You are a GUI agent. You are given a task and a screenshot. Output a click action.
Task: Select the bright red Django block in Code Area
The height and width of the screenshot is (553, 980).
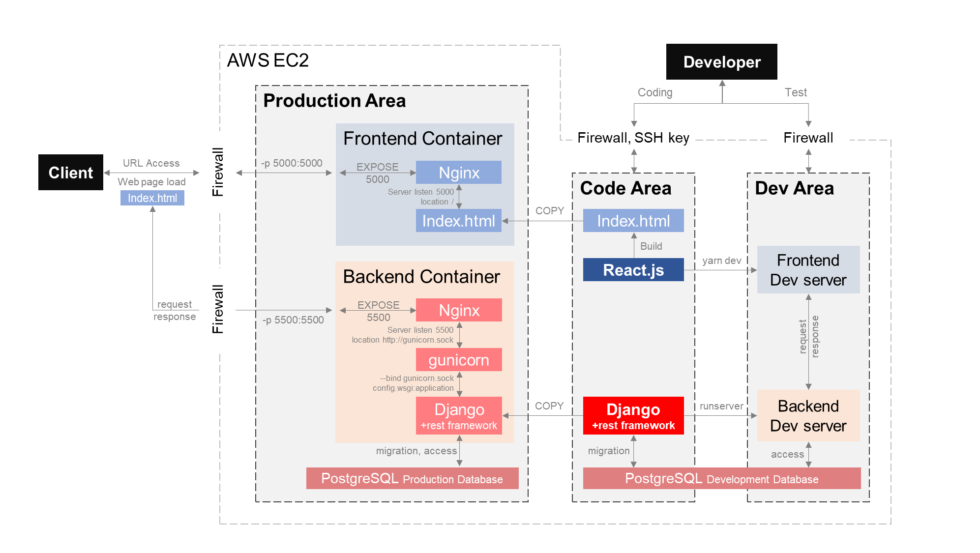pyautogui.click(x=633, y=416)
